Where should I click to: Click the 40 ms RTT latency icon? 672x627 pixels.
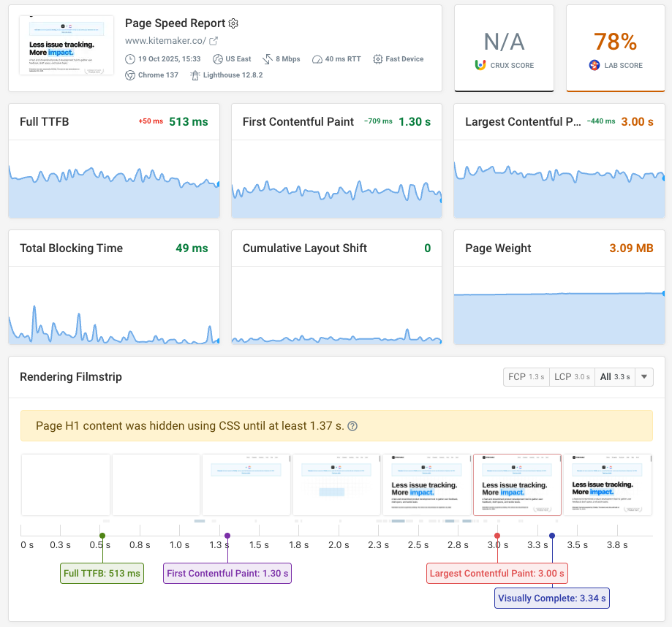coord(317,59)
